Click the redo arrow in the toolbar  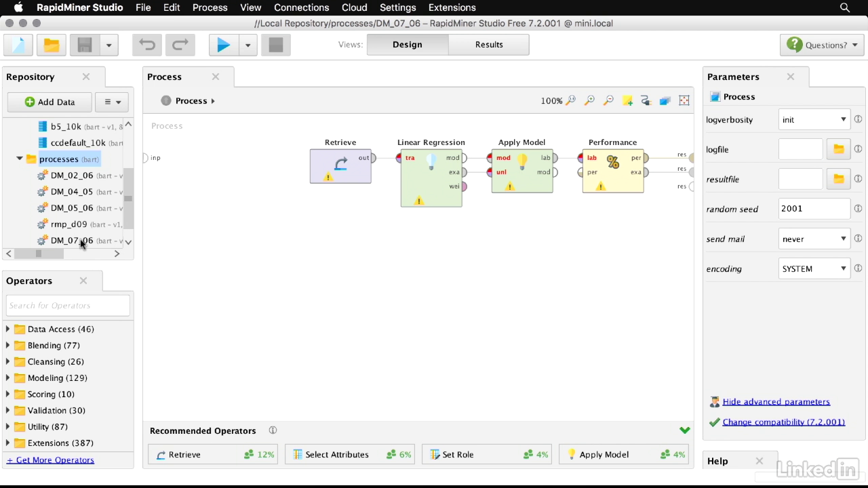click(x=180, y=45)
